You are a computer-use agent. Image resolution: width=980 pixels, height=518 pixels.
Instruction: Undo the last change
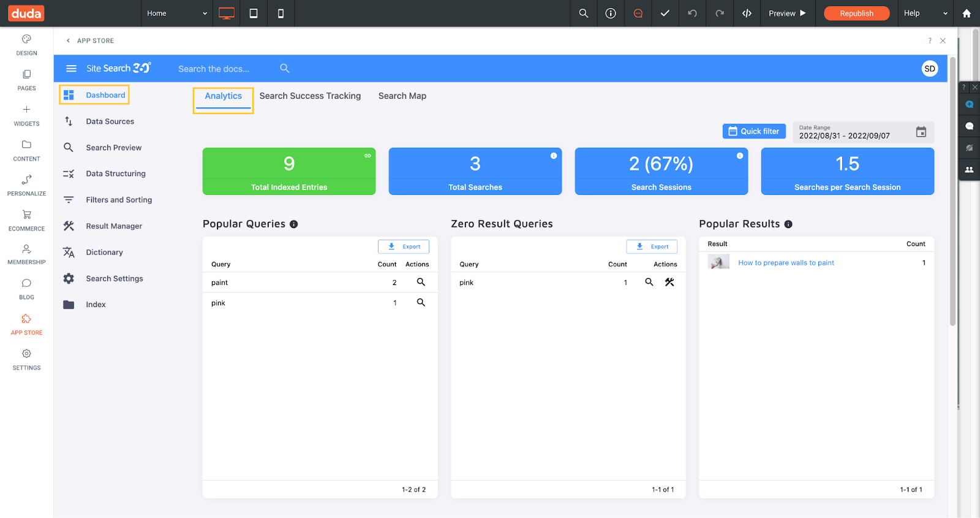coord(692,13)
